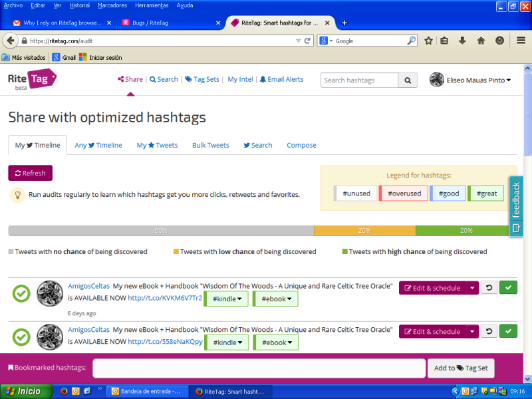Open the first Edit & schedule dropdown arrow
The width and height of the screenshot is (532, 399).
(472, 288)
